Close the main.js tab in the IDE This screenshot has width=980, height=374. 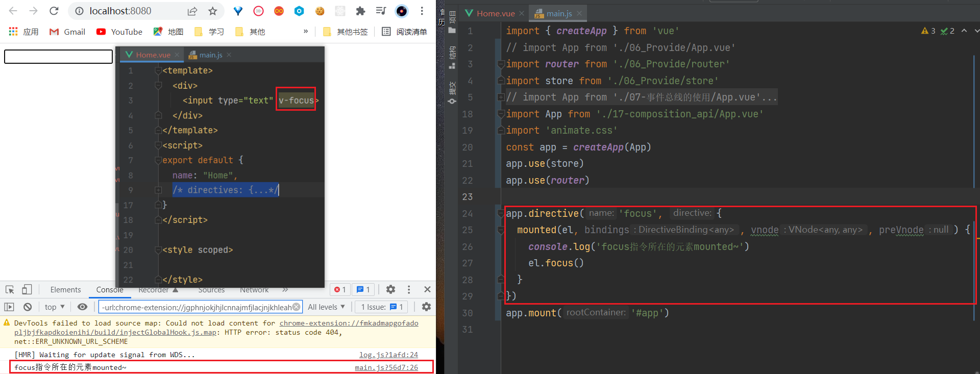click(x=579, y=14)
